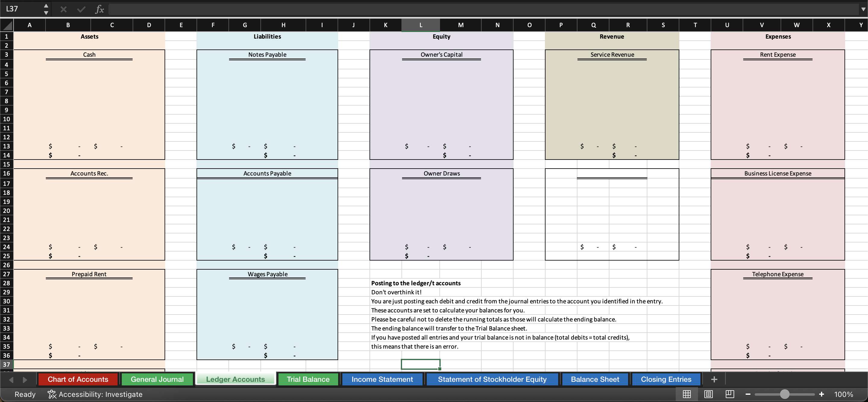Click the Rent Expense title cell
868x402 pixels.
click(778, 55)
